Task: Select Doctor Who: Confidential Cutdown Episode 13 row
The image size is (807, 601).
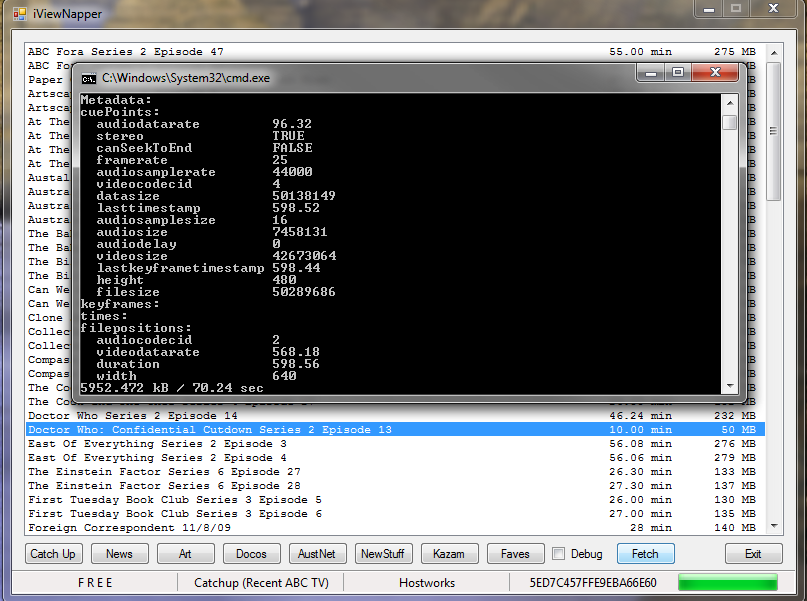Action: 395,429
